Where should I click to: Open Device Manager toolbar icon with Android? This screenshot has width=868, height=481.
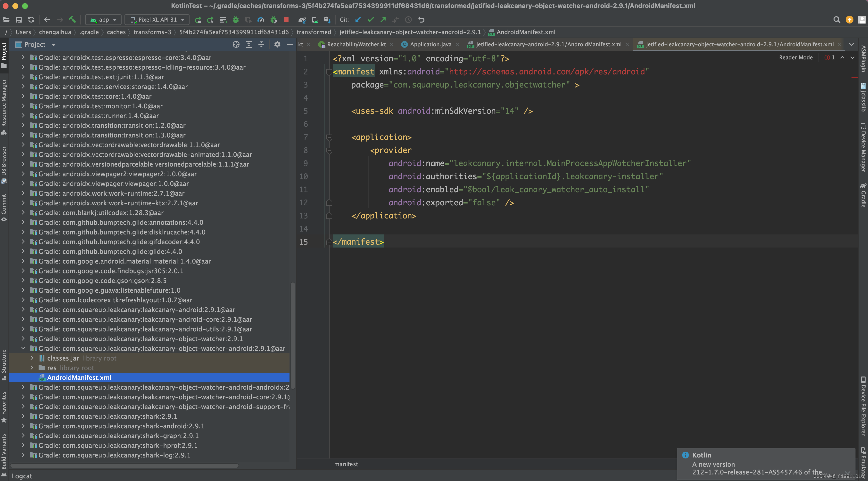tap(315, 20)
